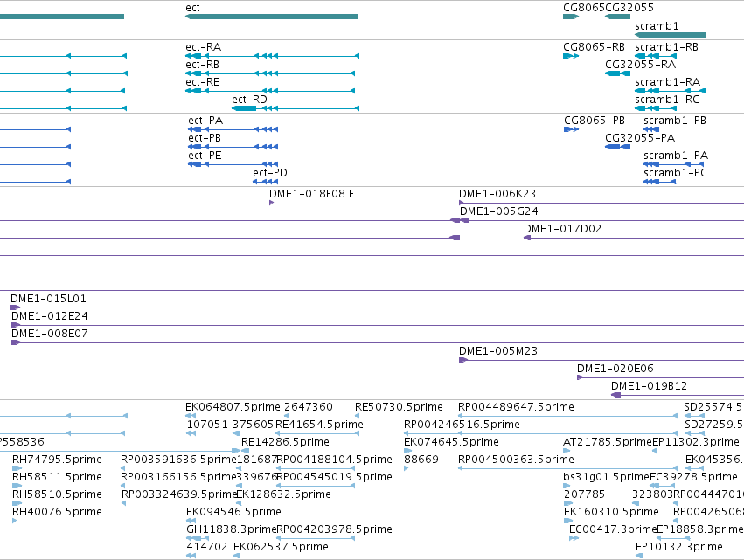744x560 pixels.
Task: Click the ect-RD transcript label
Action: coord(249,100)
